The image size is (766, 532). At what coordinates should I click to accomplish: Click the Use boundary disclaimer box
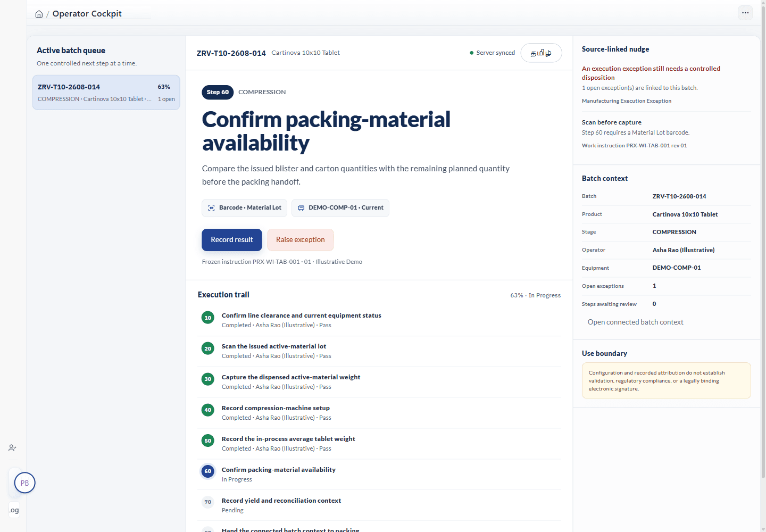tap(667, 381)
